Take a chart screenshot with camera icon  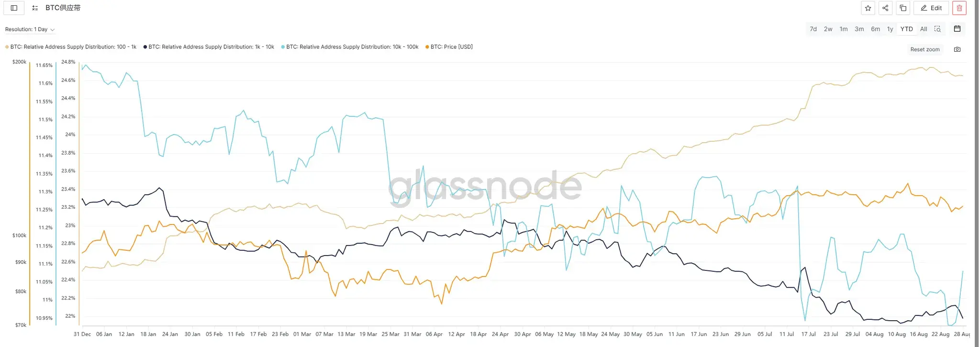pos(957,49)
